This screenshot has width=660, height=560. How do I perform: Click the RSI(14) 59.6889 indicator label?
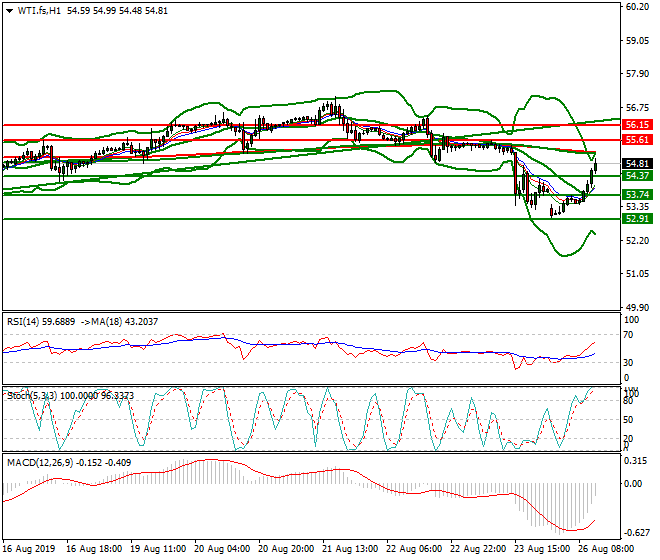[x=41, y=322]
